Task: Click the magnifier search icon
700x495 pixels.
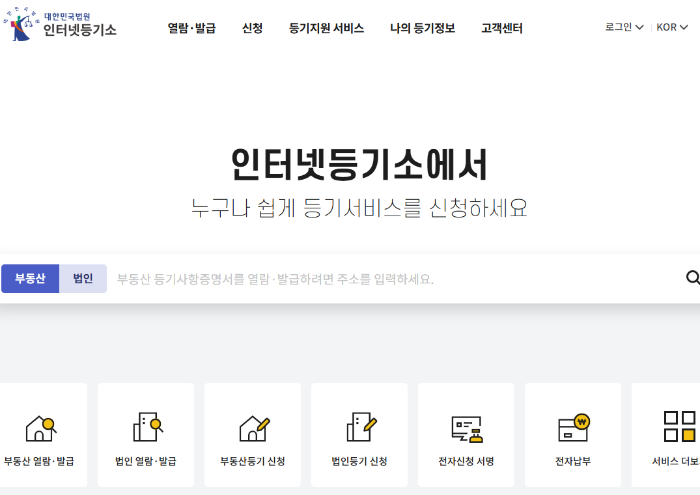Action: (692, 278)
